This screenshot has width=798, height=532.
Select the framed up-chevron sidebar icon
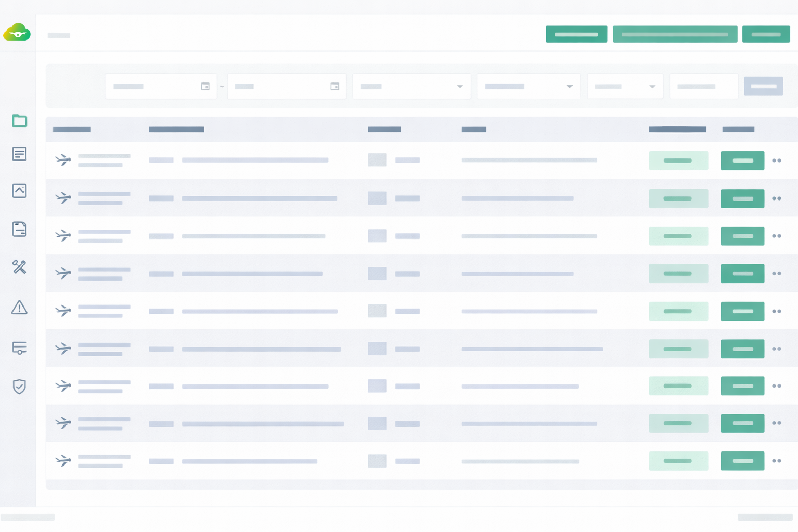[x=19, y=191]
